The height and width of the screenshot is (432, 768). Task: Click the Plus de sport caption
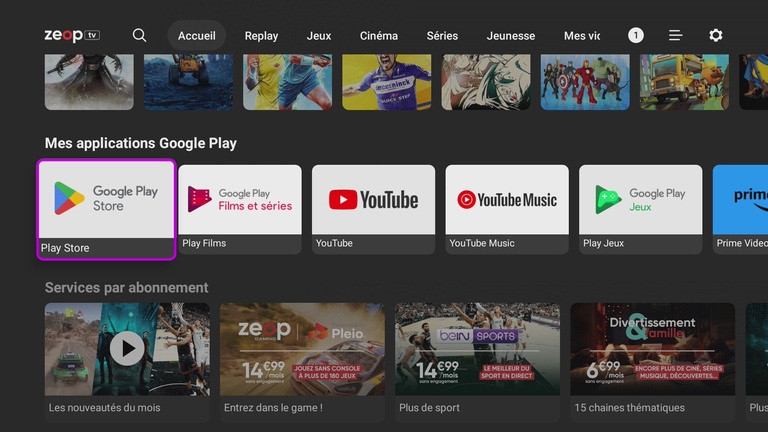click(x=429, y=408)
